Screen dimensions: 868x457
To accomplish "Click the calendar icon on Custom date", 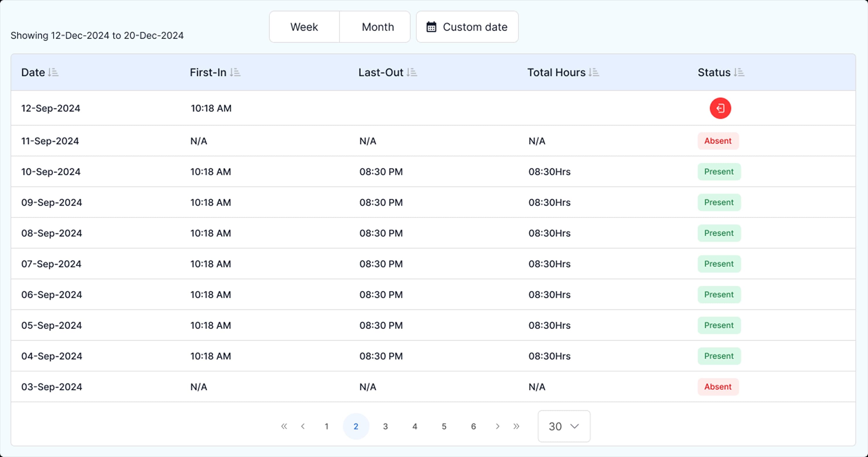I will click(432, 27).
